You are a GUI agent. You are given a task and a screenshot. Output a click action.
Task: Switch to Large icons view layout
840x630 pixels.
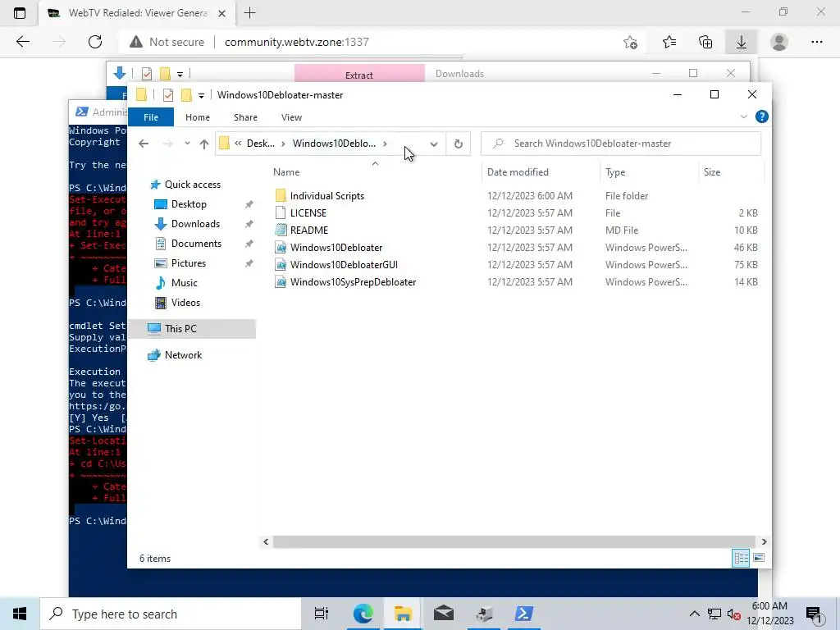click(x=759, y=558)
